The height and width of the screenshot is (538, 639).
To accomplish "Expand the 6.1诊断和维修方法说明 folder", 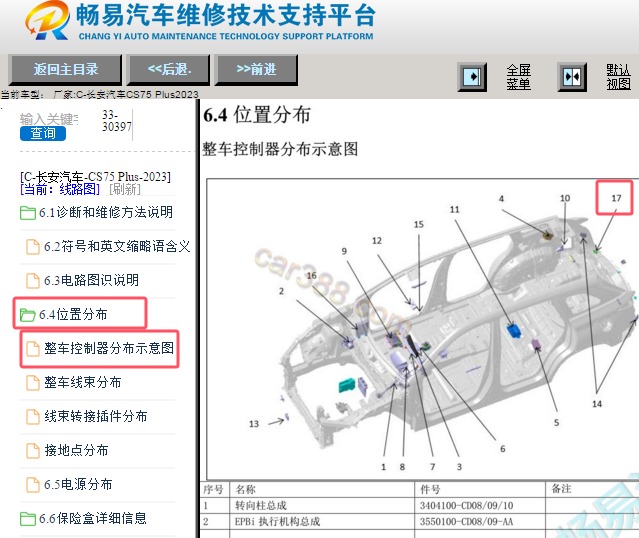I will pyautogui.click(x=106, y=212).
